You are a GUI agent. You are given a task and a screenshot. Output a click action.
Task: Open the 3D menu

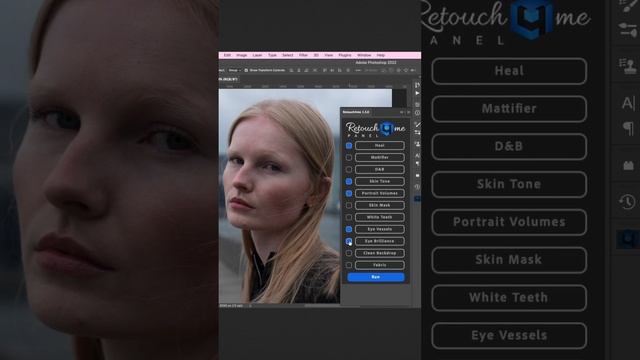click(316, 55)
